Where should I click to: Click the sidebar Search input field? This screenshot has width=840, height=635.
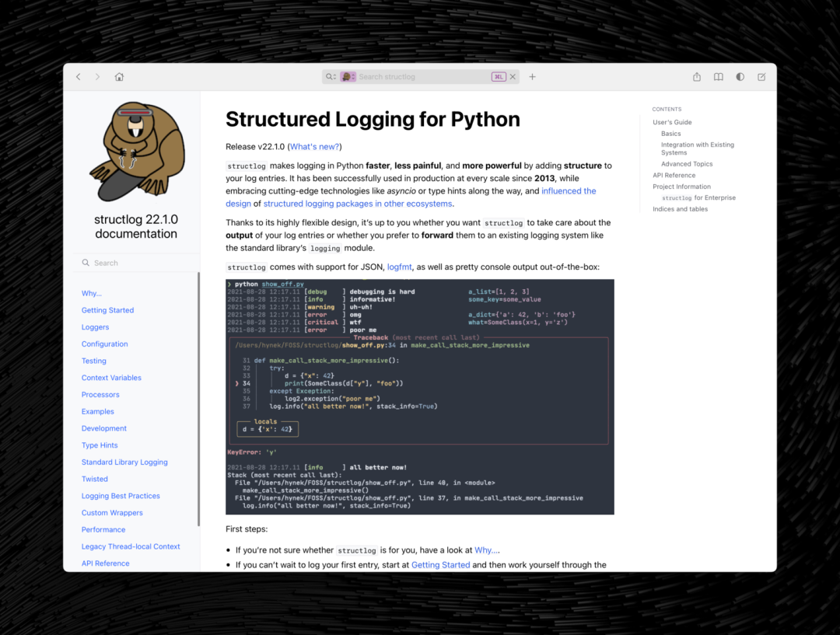click(x=137, y=263)
